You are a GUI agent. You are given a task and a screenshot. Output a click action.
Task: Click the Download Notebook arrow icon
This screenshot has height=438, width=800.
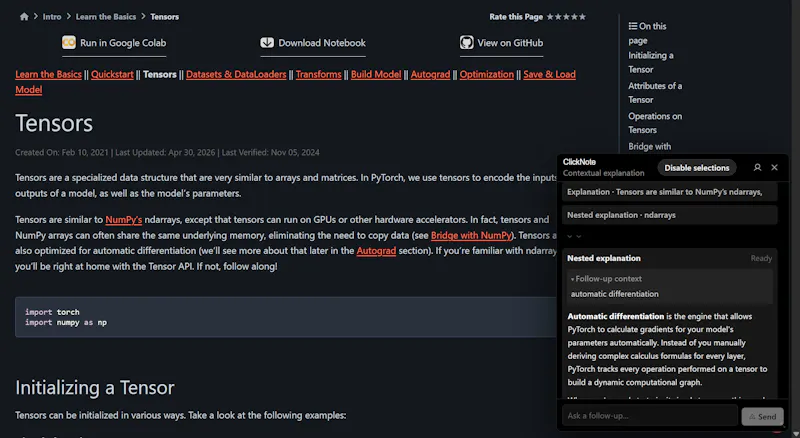tap(267, 42)
